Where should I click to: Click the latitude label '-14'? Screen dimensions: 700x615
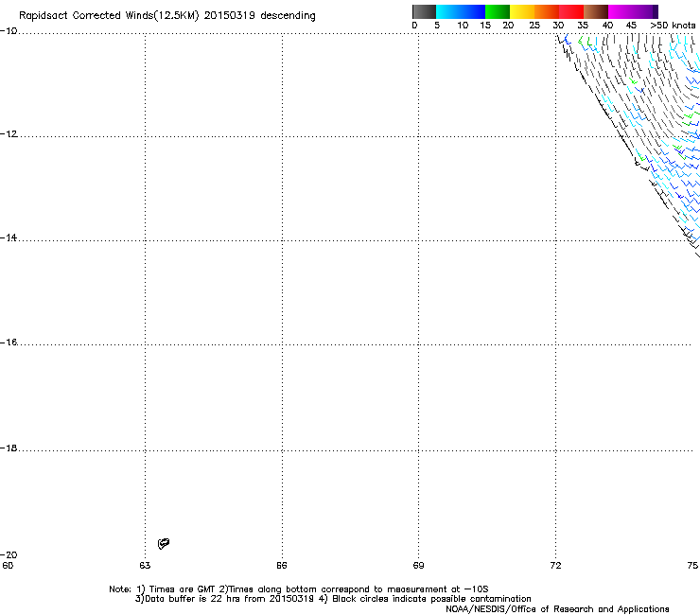pyautogui.click(x=9, y=237)
